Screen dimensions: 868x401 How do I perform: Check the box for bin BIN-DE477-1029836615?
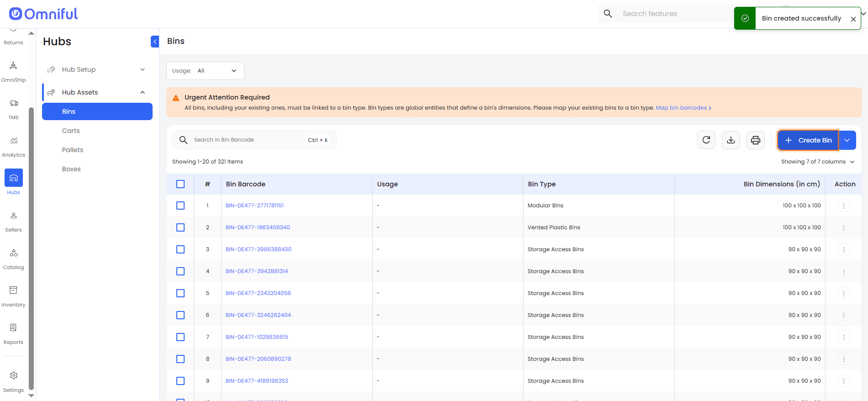click(180, 337)
